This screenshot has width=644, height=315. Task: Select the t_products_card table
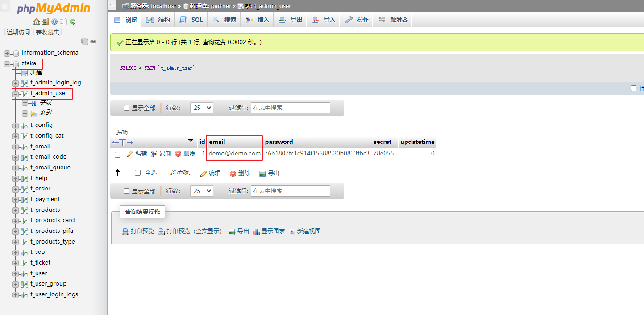click(52, 220)
